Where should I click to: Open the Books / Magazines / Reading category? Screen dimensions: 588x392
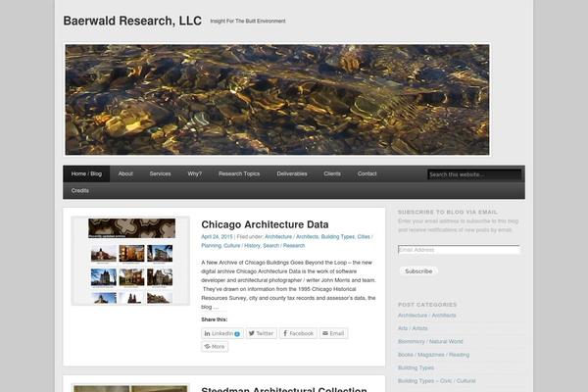[x=433, y=355]
